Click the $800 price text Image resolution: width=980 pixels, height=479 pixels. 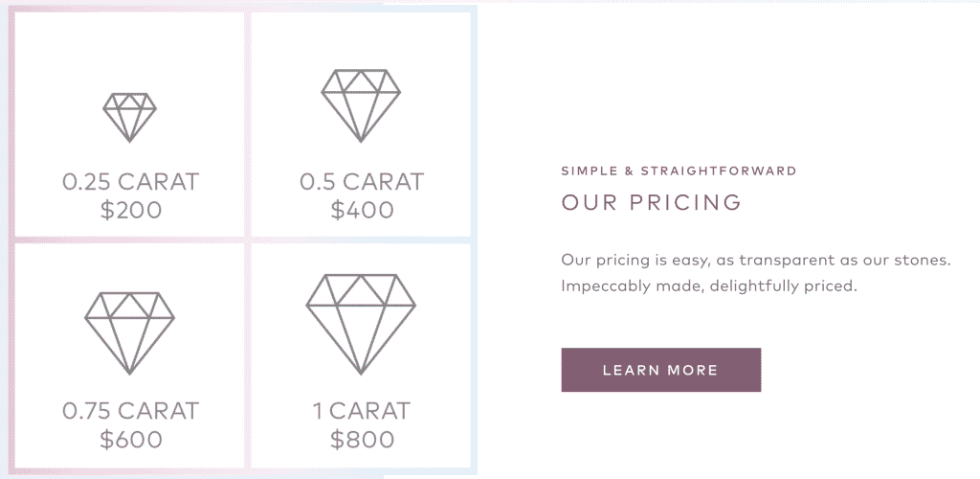tap(362, 440)
